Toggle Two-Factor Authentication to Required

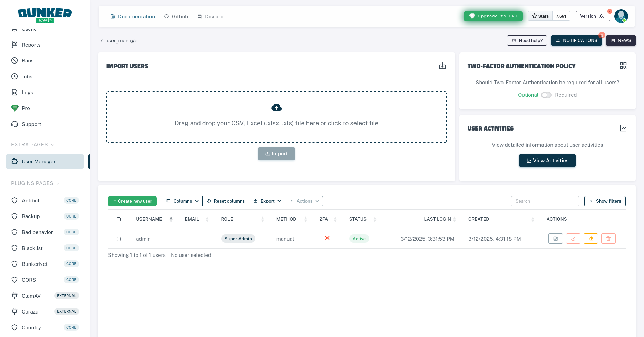click(x=546, y=95)
